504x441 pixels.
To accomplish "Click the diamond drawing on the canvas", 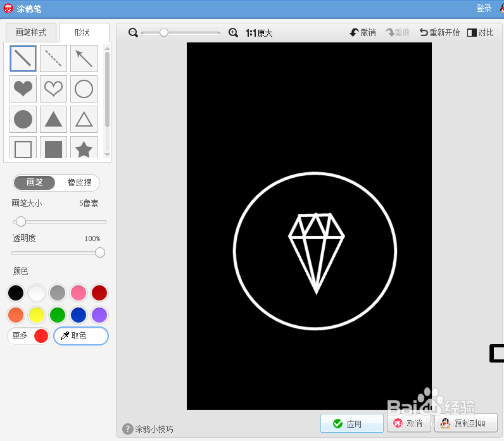I will (x=317, y=254).
